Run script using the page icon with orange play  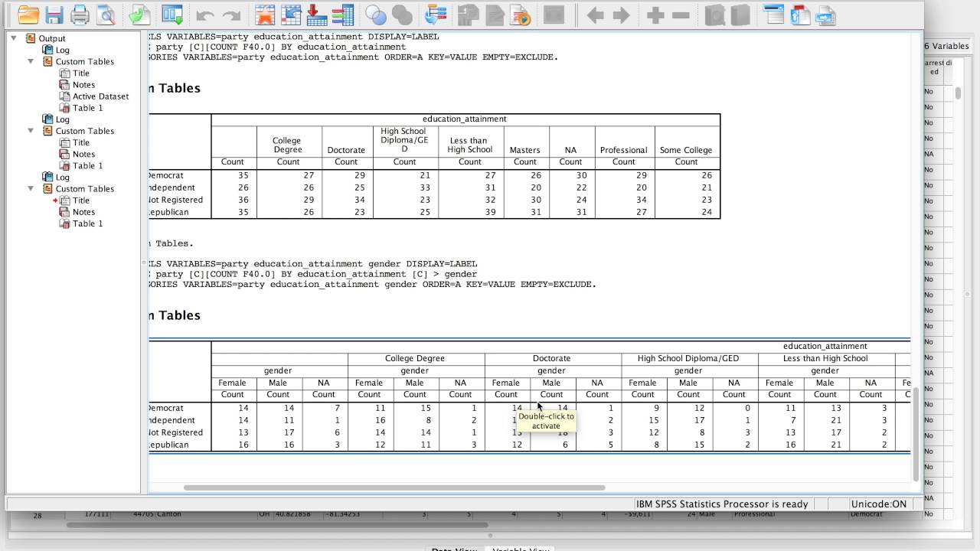[521, 15]
